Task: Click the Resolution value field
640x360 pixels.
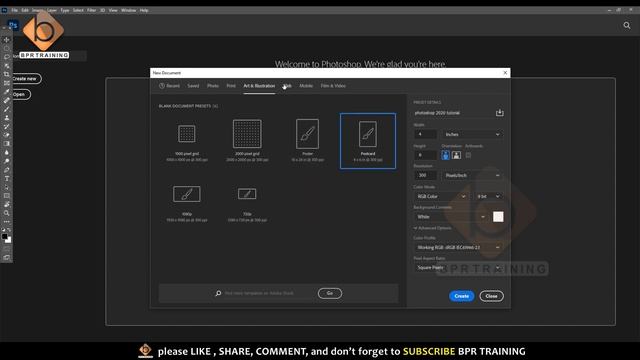Action: click(425, 176)
